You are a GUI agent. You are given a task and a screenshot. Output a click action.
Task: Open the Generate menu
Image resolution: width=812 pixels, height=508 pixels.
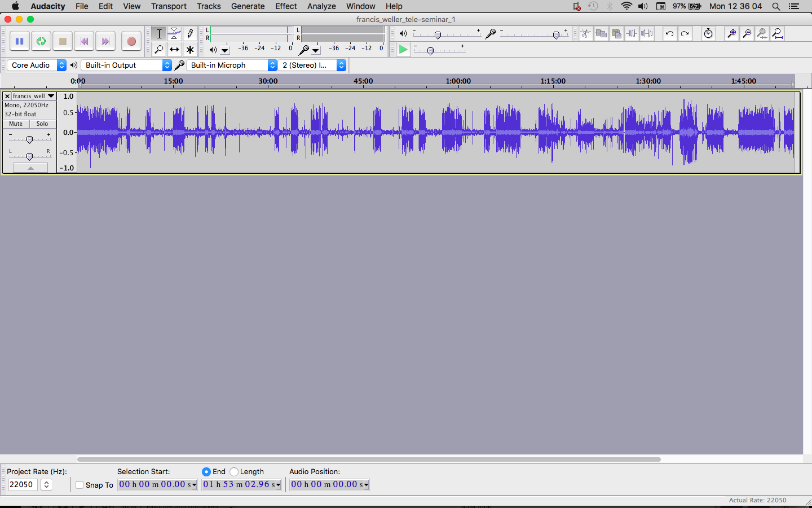[x=248, y=6]
